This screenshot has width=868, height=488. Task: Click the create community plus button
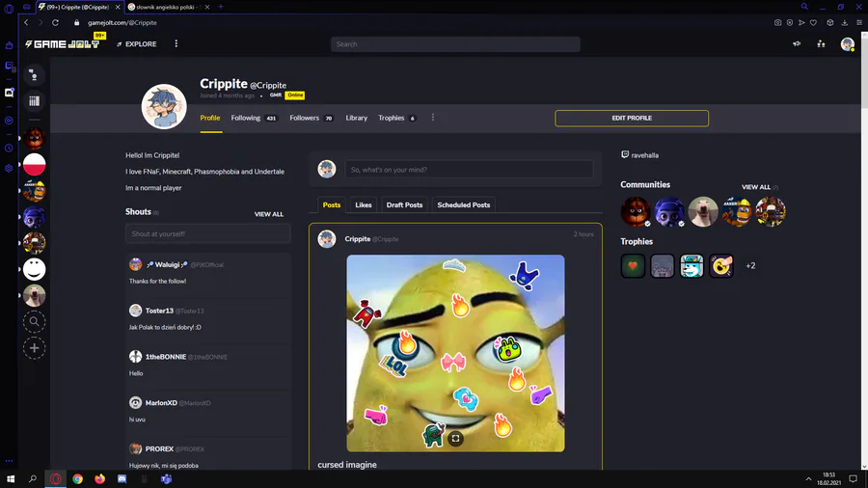tap(34, 348)
